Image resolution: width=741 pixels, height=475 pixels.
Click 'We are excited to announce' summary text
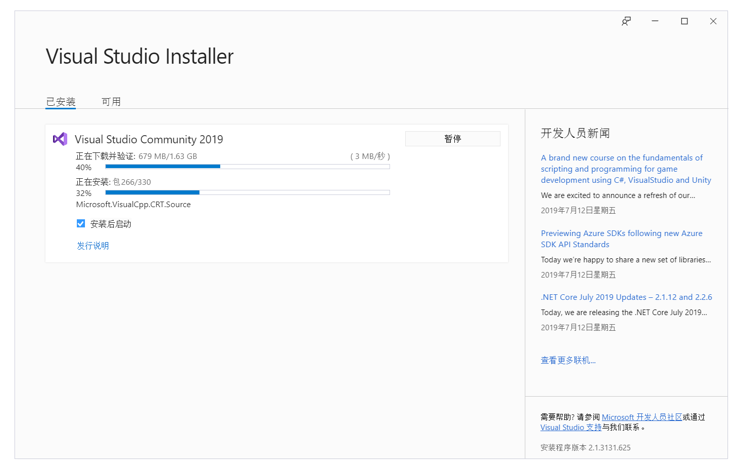click(x=618, y=195)
